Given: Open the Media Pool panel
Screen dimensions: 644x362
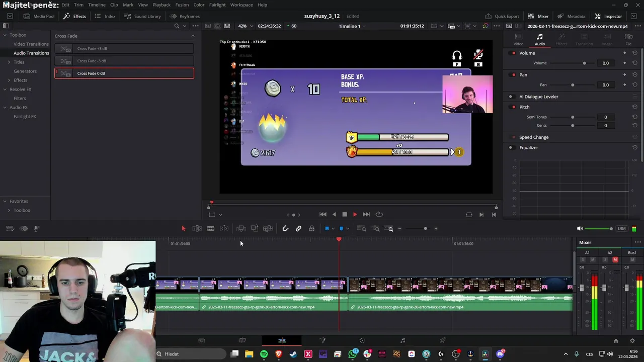Looking at the screenshot, I should coord(39,16).
